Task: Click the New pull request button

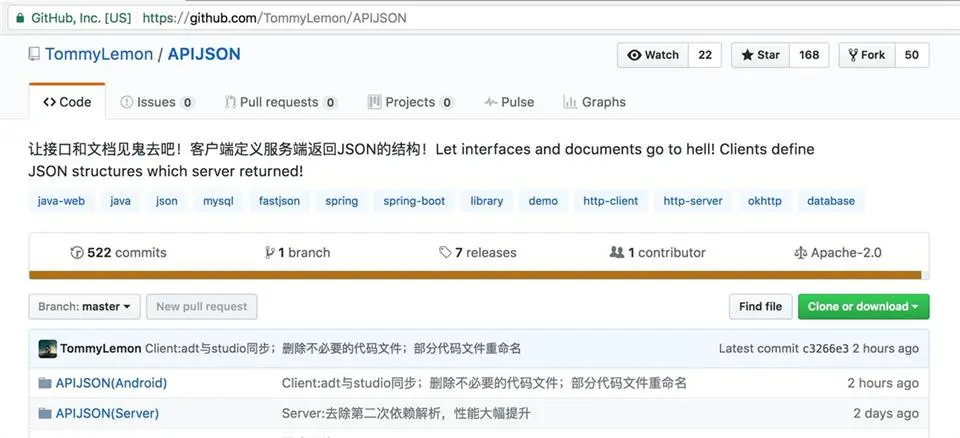Action: (201, 306)
